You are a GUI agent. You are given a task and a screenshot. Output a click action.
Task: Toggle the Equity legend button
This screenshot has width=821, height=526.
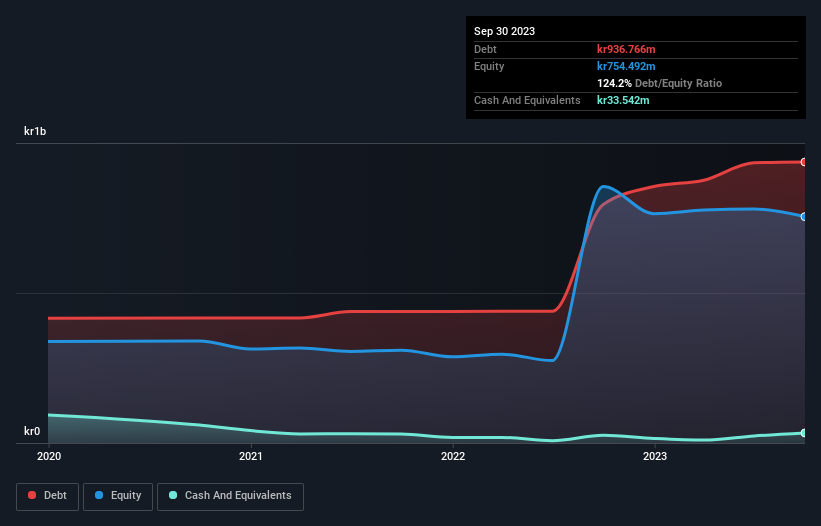pyautogui.click(x=118, y=496)
